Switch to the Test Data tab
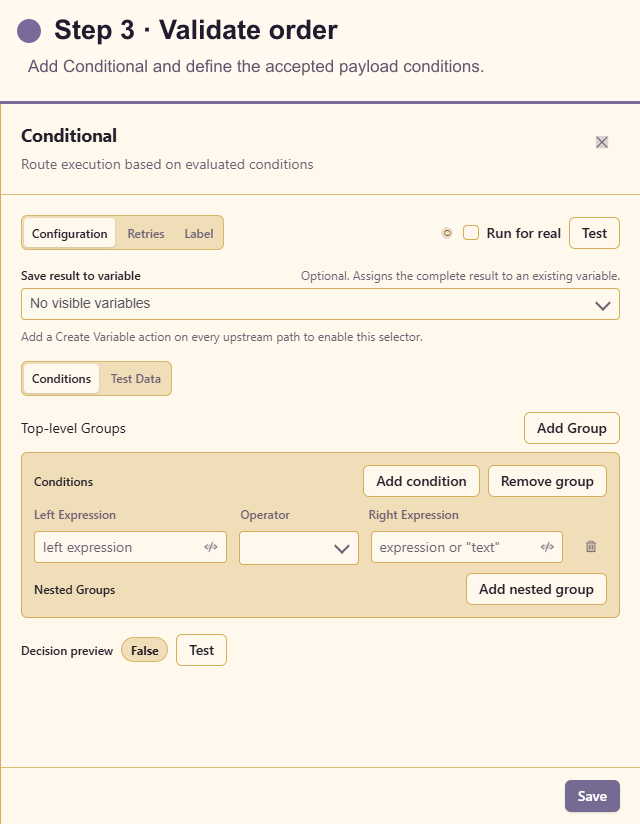 pyautogui.click(x=136, y=378)
